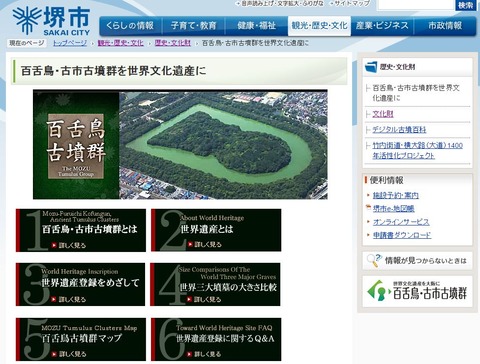The height and width of the screenshot is (364, 480).
Task: Click 詳しく見る arrow icon under 百舌鳥古墳群マップ
Action: click(x=54, y=354)
